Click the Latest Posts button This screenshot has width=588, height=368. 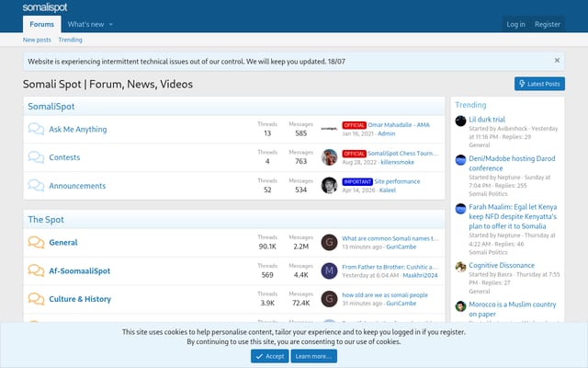click(539, 84)
